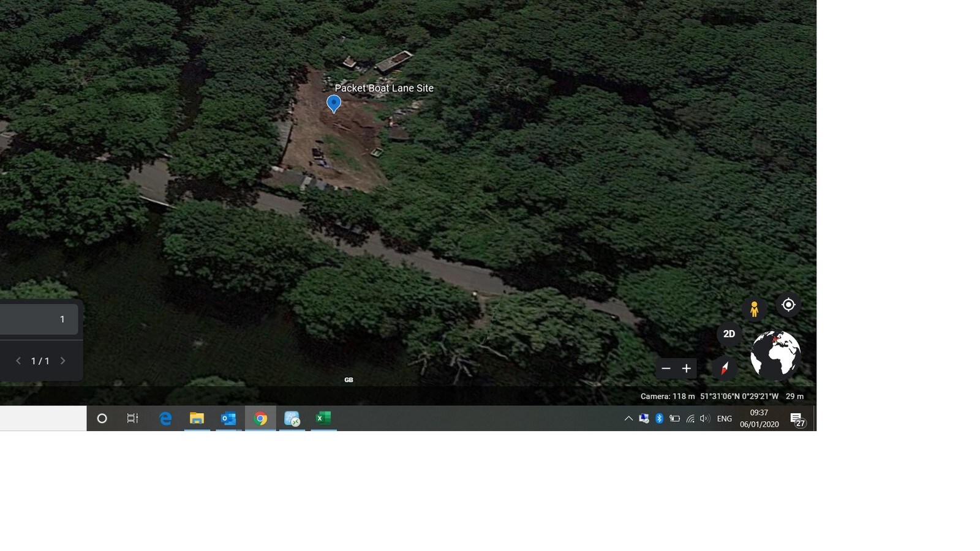The height and width of the screenshot is (551, 980).
Task: Open Street View with the Pegman icon
Action: pos(754,309)
